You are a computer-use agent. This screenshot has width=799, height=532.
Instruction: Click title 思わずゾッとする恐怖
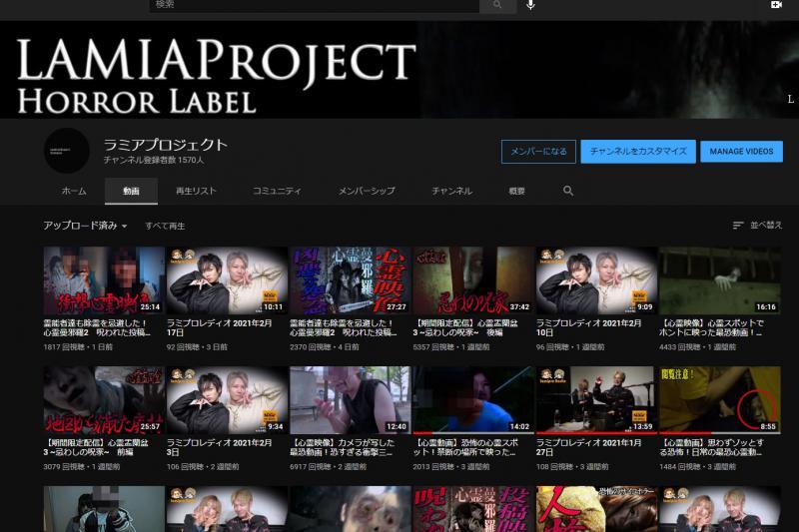(x=712, y=447)
